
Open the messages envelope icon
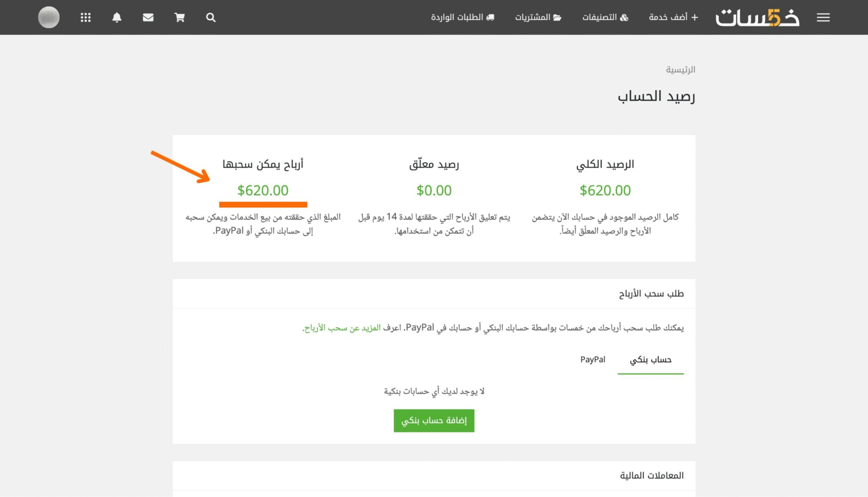point(148,17)
